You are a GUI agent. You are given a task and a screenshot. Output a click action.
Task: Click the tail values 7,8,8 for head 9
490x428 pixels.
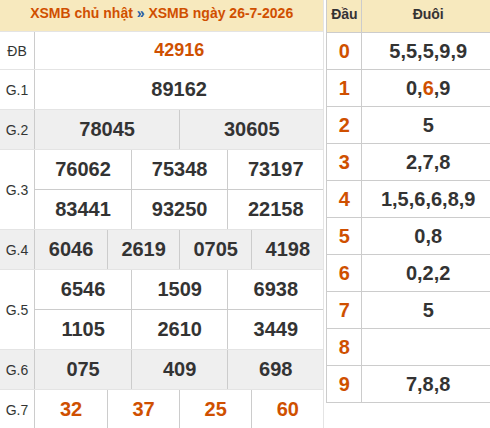[428, 384]
